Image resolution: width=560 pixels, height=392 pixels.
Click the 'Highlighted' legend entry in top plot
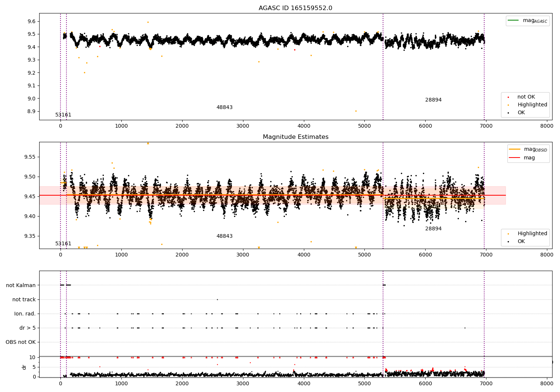532,105
